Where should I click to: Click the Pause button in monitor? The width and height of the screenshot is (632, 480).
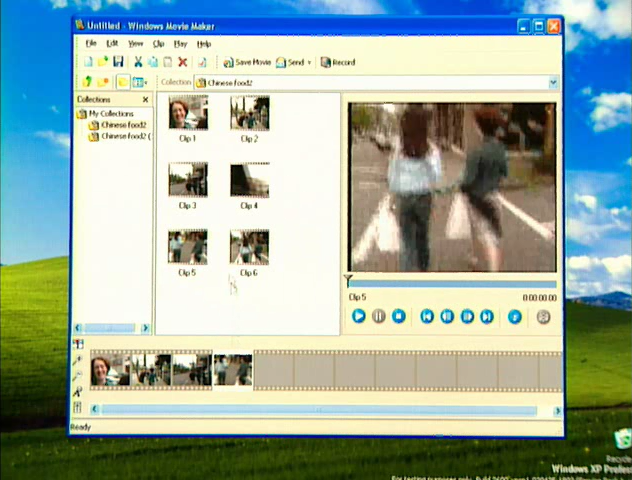coord(378,316)
